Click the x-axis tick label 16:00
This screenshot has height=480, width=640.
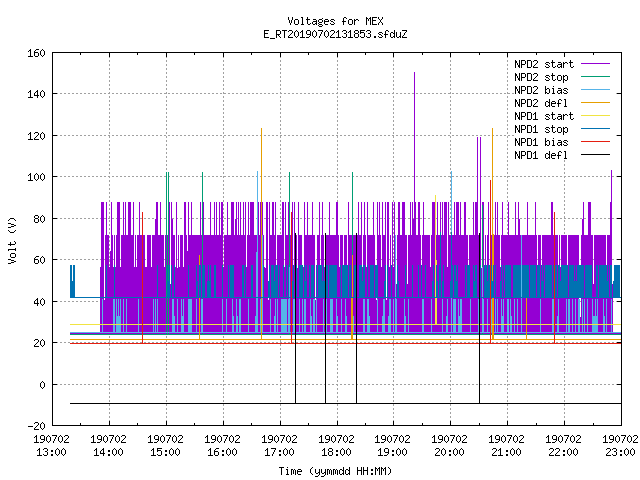[222, 452]
